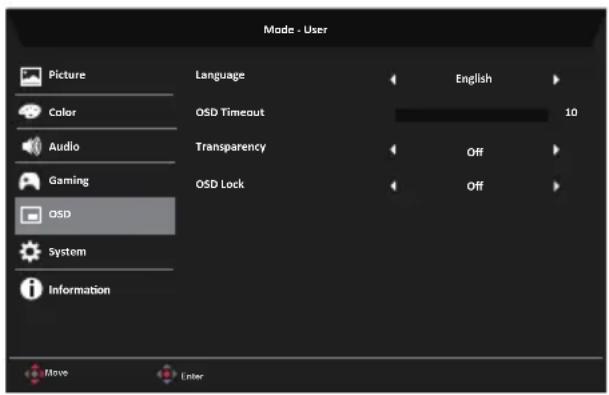Click the Mode - User title

(295, 30)
